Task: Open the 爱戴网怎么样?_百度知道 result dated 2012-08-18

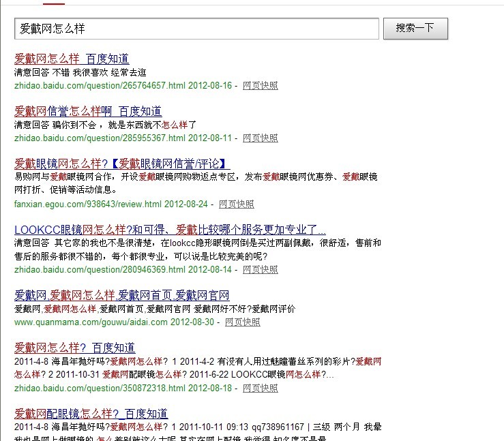Action: coord(75,348)
